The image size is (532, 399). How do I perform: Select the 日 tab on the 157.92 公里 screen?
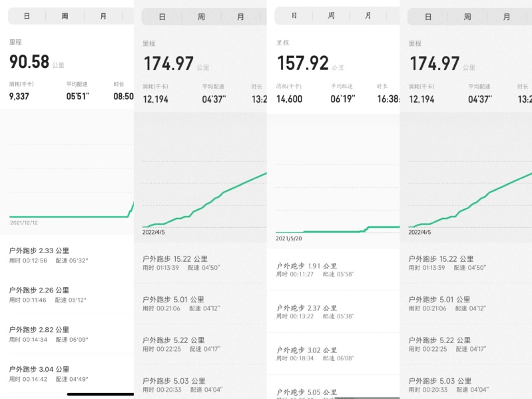[294, 15]
